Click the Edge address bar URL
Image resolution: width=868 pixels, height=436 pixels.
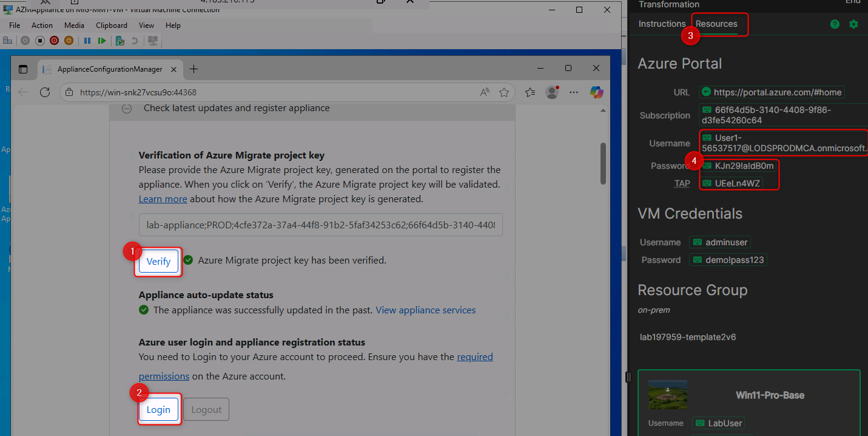click(138, 92)
